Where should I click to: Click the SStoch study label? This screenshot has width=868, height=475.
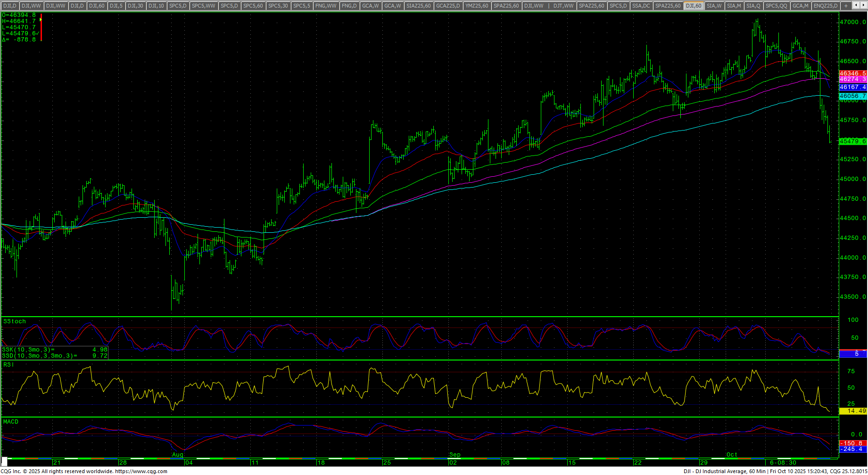coord(15,321)
